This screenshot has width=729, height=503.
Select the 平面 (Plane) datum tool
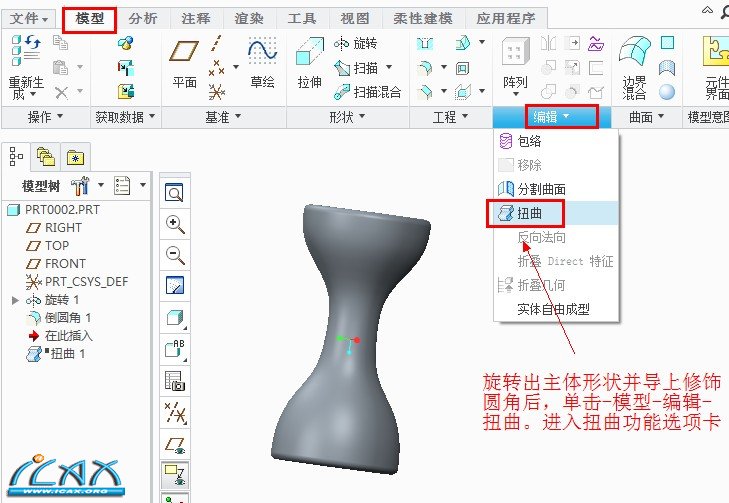(185, 64)
